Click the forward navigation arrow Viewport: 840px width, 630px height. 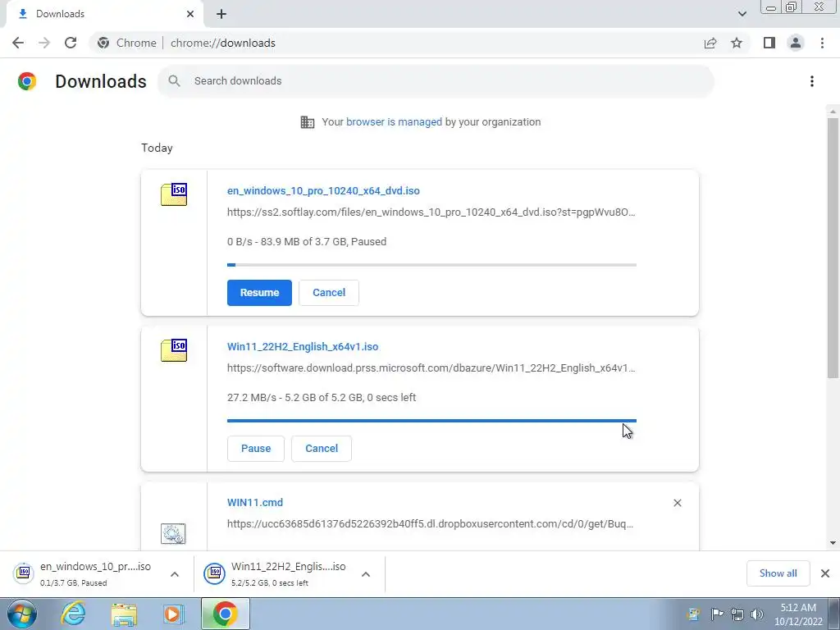point(44,43)
